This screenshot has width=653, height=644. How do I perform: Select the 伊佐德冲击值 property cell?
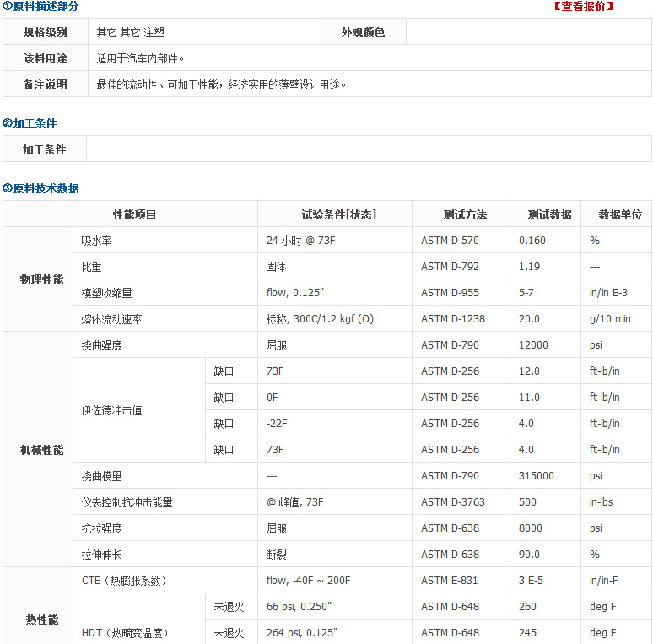point(112,410)
